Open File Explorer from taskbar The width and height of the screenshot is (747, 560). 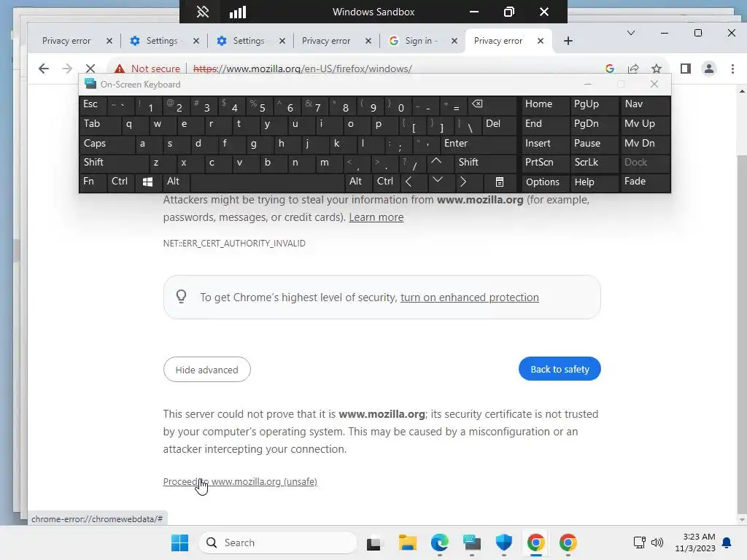pos(407,542)
